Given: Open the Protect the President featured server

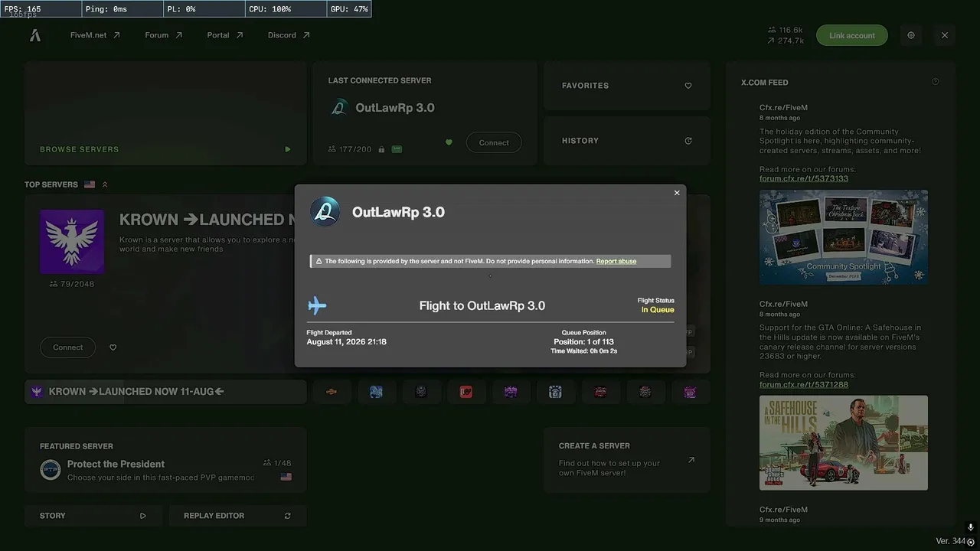Looking at the screenshot, I should (165, 460).
